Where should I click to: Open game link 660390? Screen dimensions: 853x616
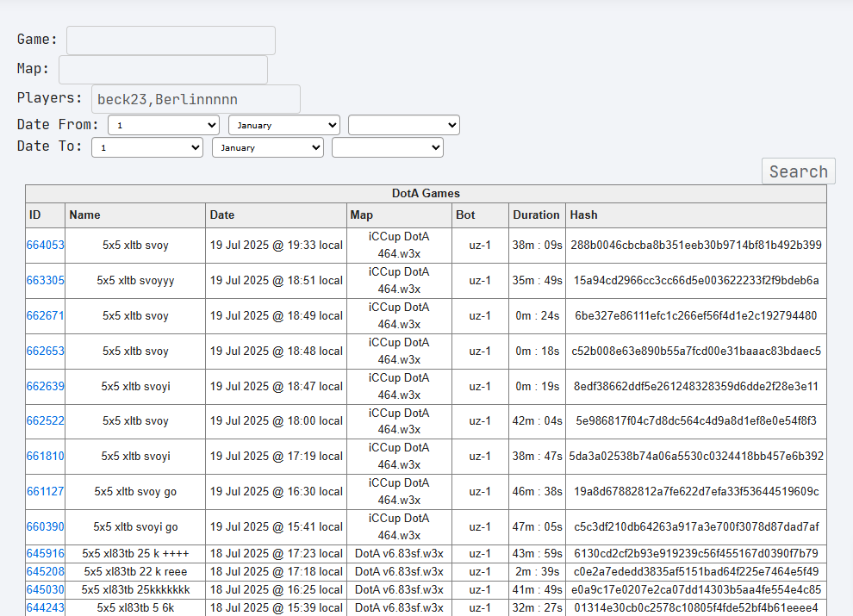[x=45, y=526]
